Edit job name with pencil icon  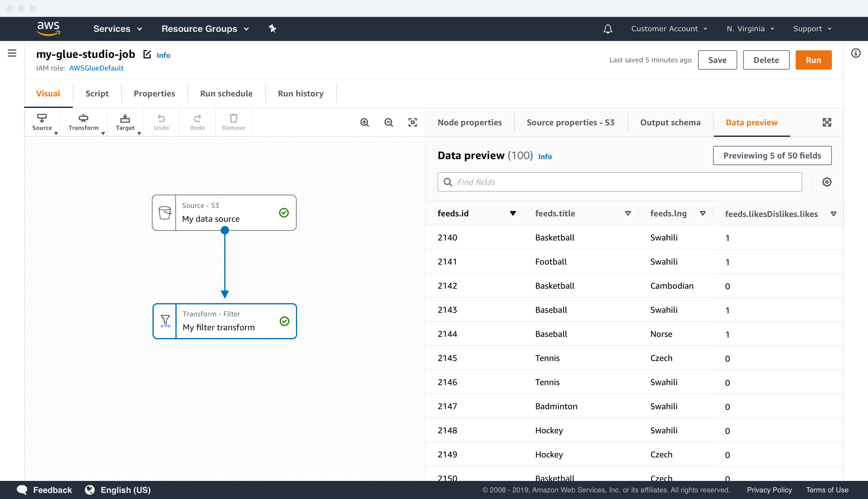147,54
